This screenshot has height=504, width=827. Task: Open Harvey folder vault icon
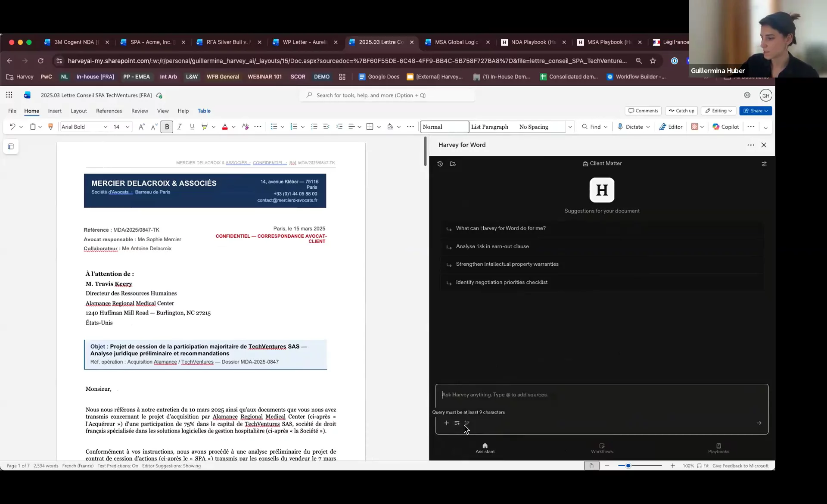tap(453, 164)
